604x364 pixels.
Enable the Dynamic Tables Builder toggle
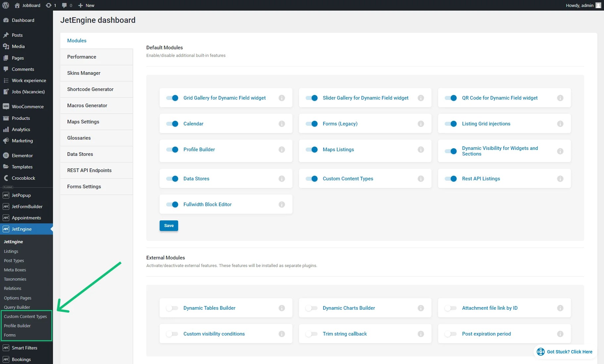point(172,308)
